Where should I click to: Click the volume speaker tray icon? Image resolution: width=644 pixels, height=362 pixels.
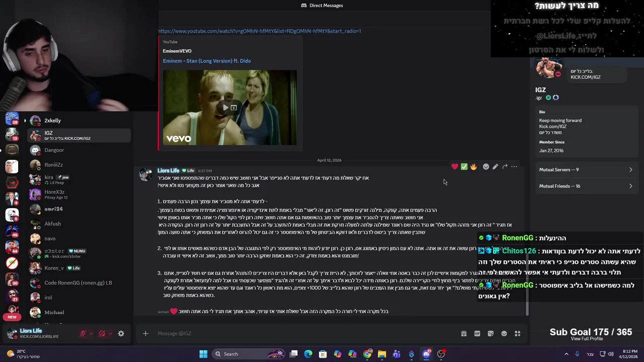point(610,354)
